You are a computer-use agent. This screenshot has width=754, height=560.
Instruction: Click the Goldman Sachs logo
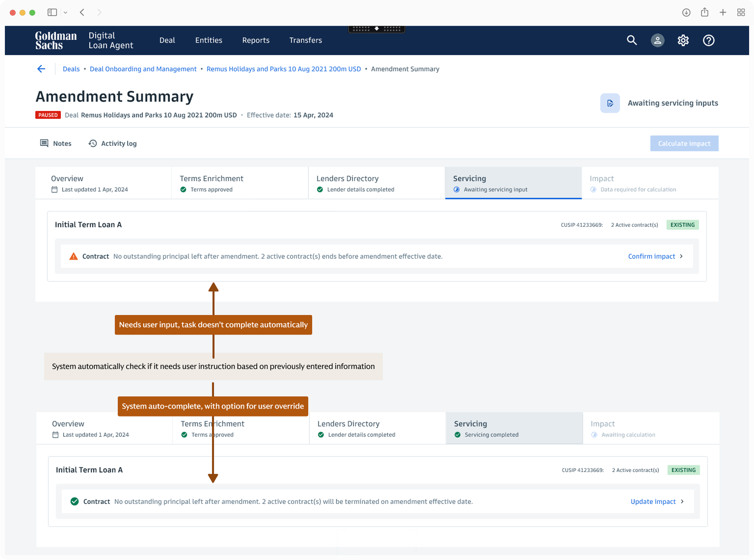click(x=56, y=40)
